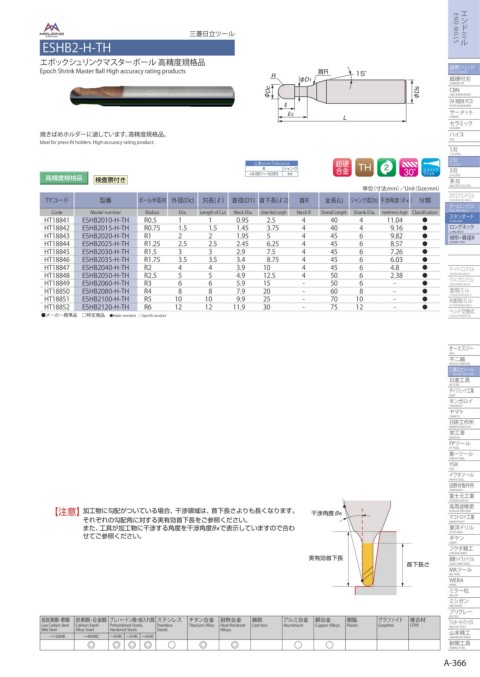Click model number ESHB2010-H-TH
This screenshot has height=677, width=480.
coord(105,220)
